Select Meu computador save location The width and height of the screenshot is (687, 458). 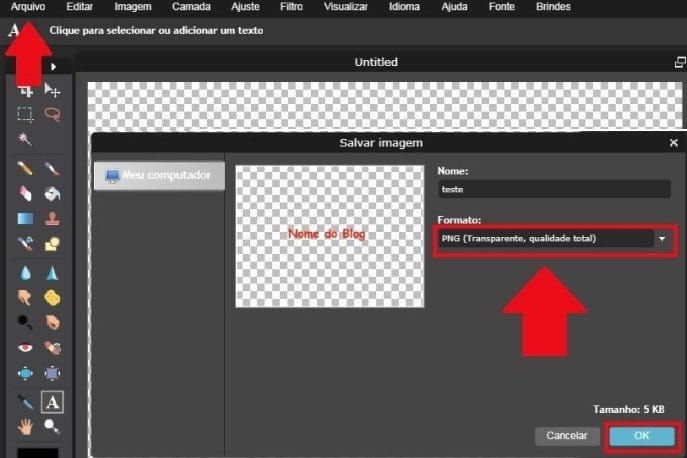[158, 175]
